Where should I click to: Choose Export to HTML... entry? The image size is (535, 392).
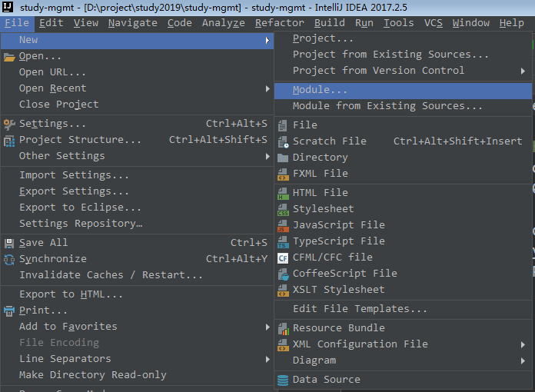click(137, 294)
